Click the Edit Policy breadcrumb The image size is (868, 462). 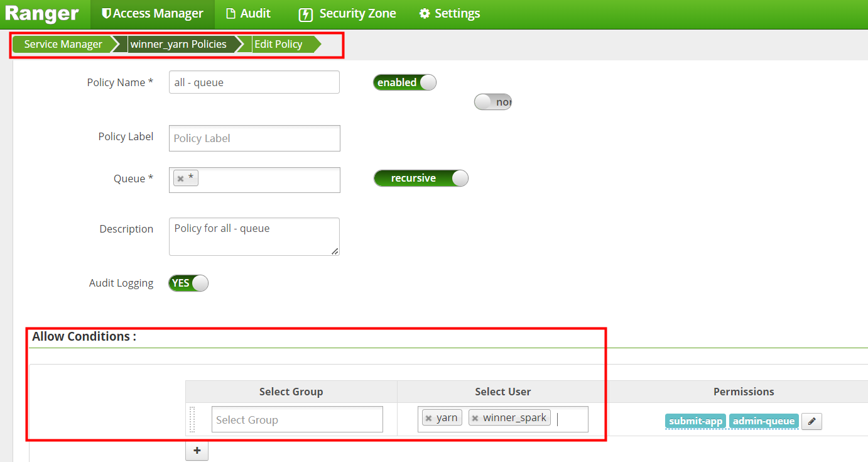(278, 44)
